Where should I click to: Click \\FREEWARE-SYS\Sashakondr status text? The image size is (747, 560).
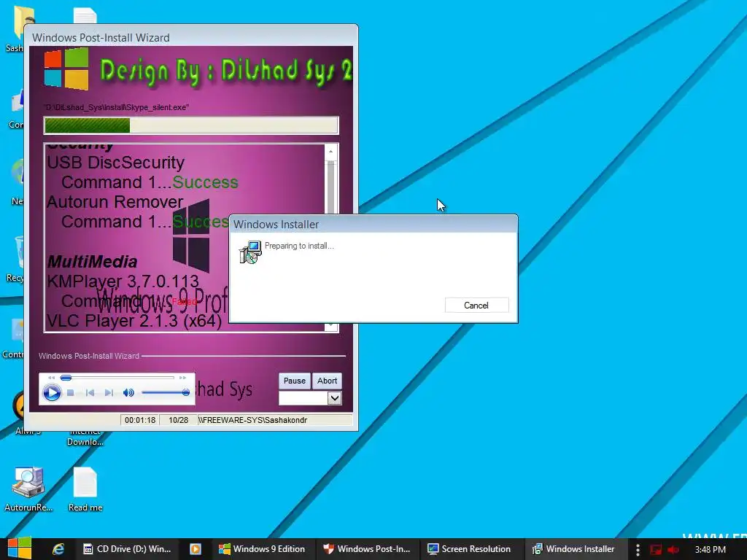click(252, 420)
